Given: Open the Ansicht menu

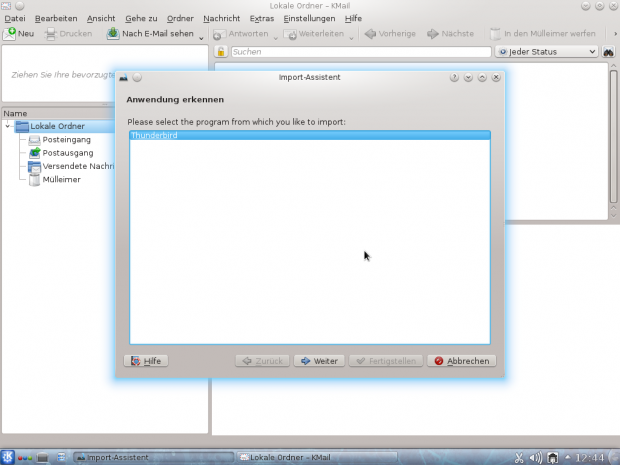Looking at the screenshot, I should [101, 19].
